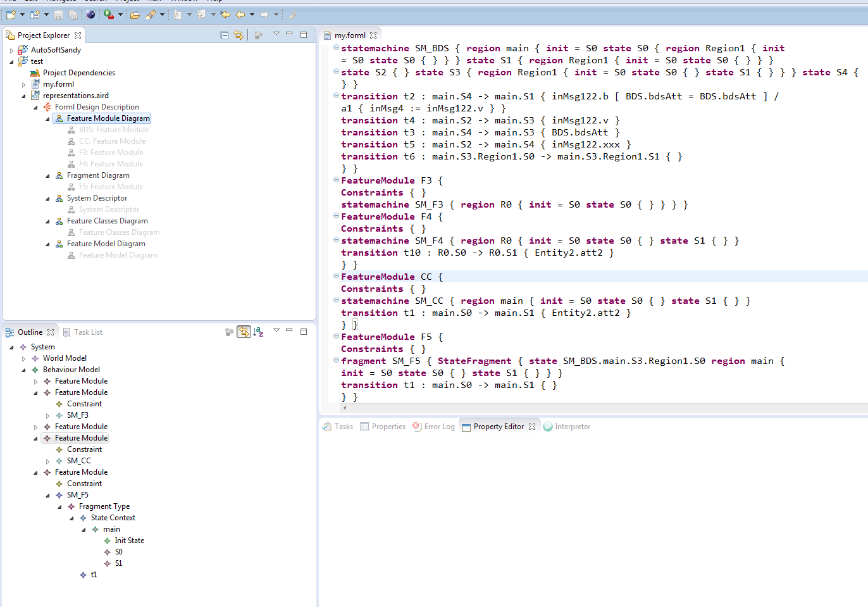Toggle folding of FeatureModule F3 code block
Screen dimensions: 868x607
coord(336,180)
